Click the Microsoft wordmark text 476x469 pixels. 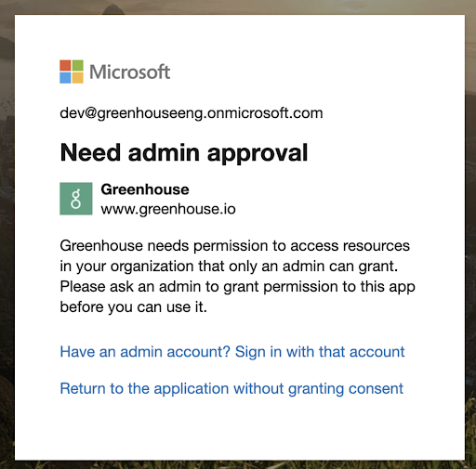130,72
